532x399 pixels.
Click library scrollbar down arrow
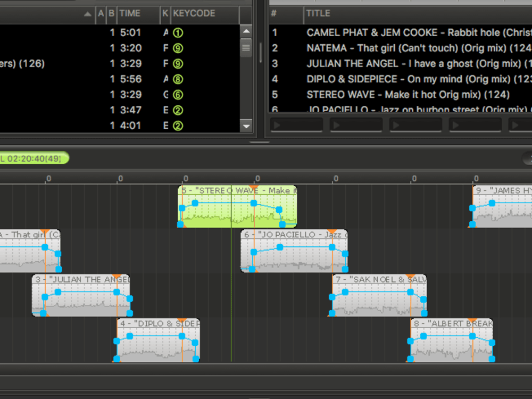click(246, 127)
